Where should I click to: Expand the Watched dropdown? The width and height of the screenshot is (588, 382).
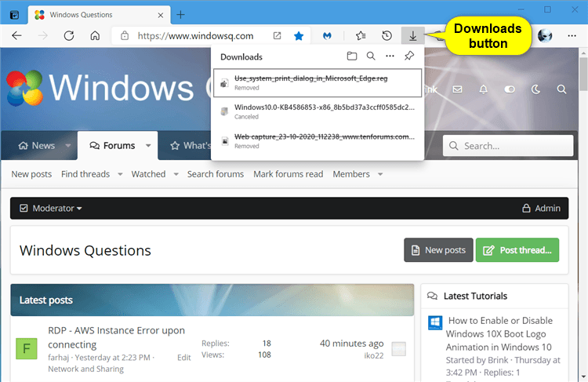[x=176, y=174]
